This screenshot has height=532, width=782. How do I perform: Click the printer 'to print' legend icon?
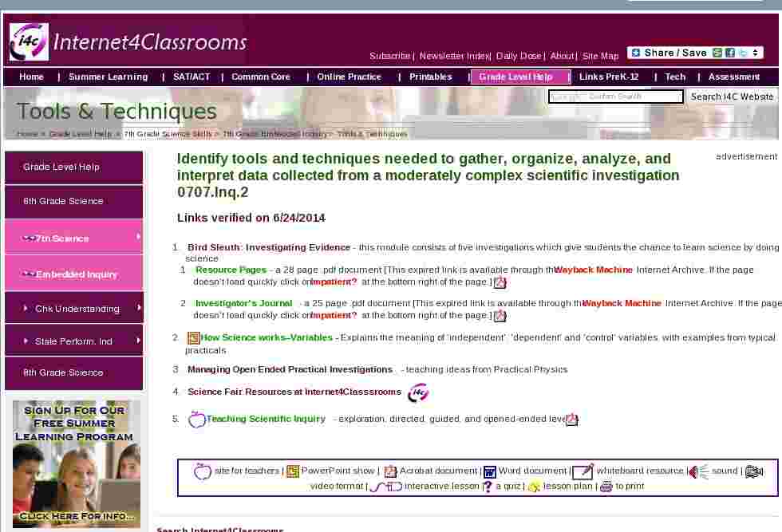pyautogui.click(x=606, y=487)
